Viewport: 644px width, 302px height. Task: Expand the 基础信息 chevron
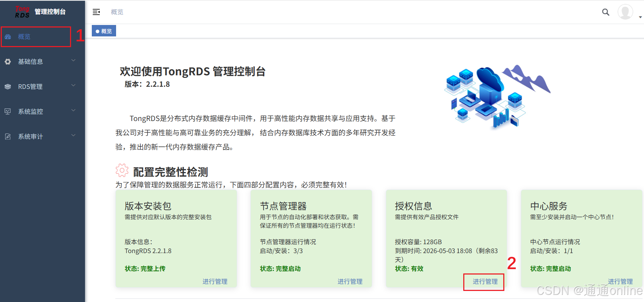point(74,60)
